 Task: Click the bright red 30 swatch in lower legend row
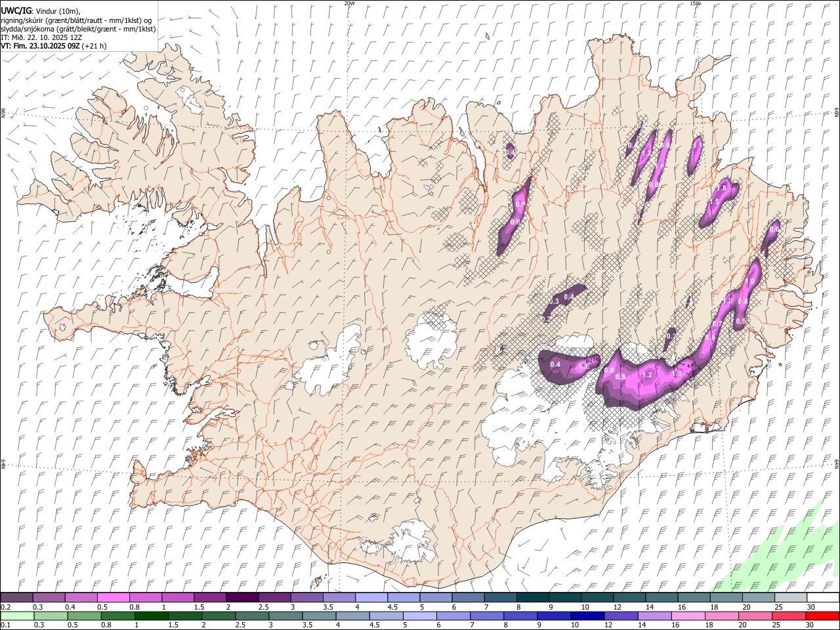click(x=823, y=616)
